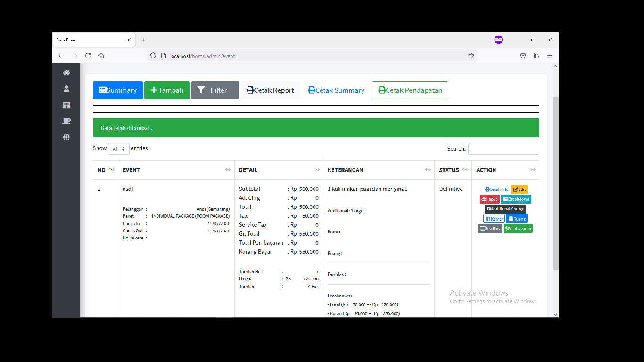
Task: Open the Firefox hamburger menu
Action: 550,56
